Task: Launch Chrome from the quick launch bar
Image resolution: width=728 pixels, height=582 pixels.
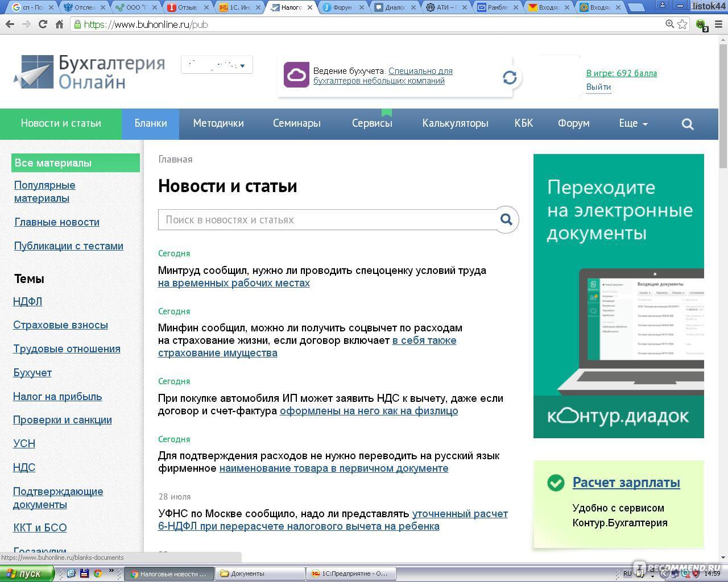Action: click(x=98, y=573)
